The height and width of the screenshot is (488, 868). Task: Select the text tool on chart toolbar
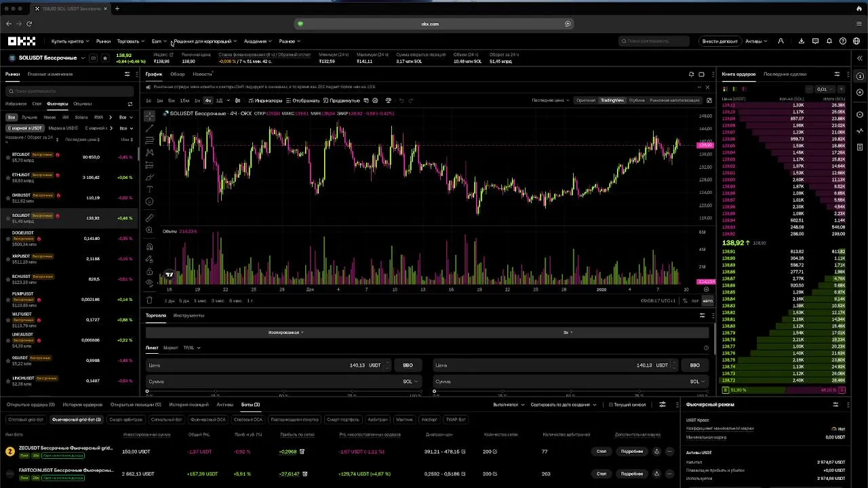(x=150, y=189)
